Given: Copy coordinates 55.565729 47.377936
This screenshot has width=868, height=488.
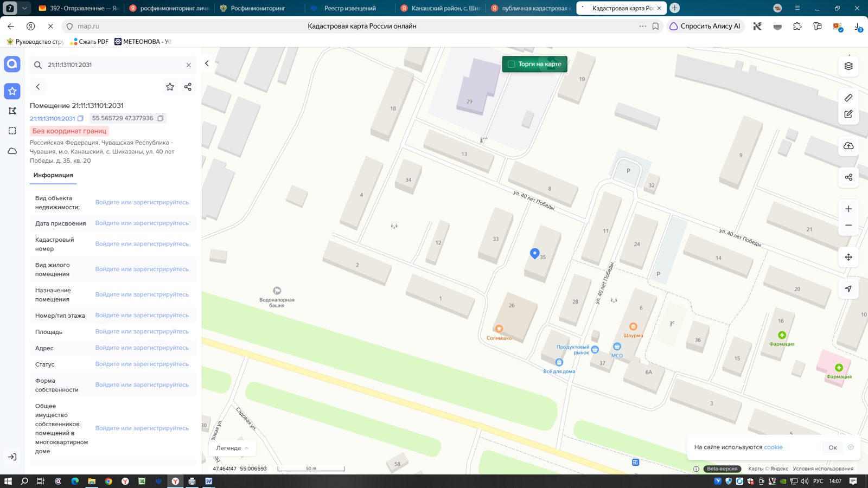Looking at the screenshot, I should pyautogui.click(x=161, y=118).
